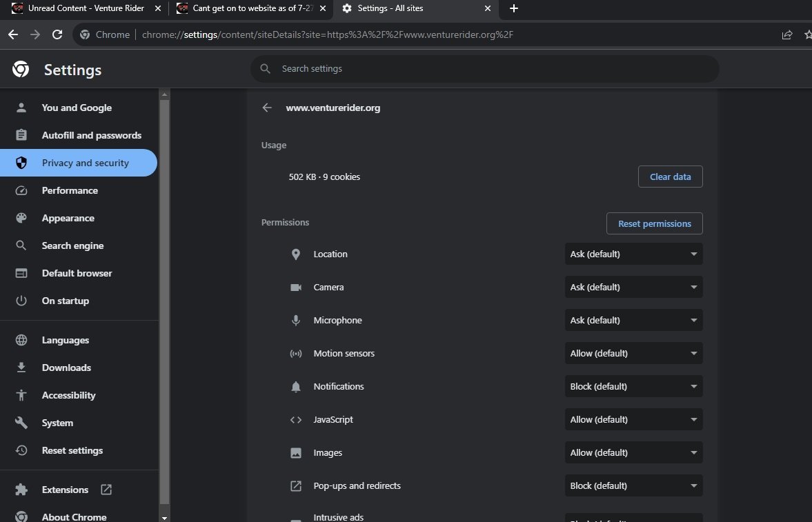Click the Reset settings history icon
The width and height of the screenshot is (812, 522).
click(x=21, y=450)
